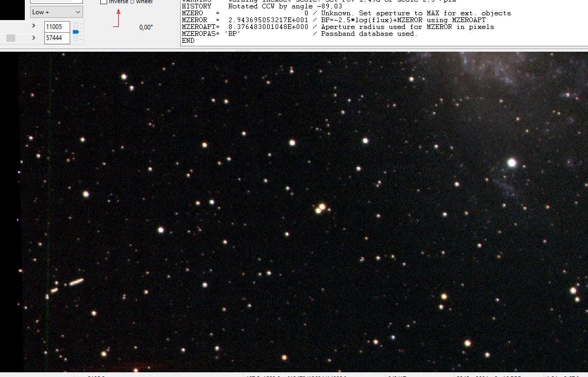The image size is (588, 377).
Task: Click the long bright streak trail in the image
Action: (x=76, y=282)
